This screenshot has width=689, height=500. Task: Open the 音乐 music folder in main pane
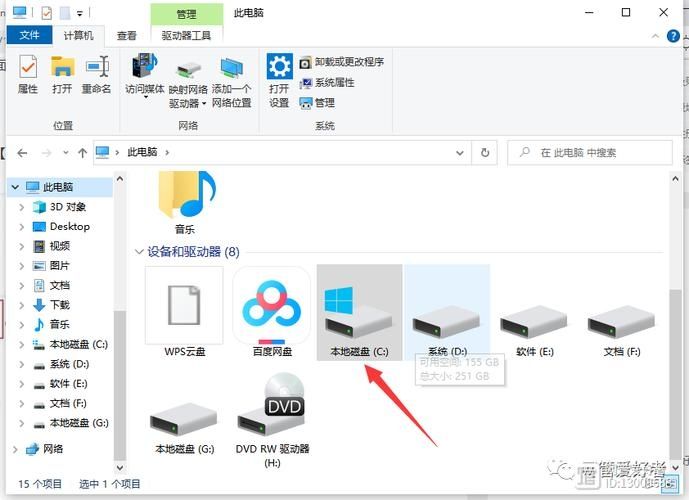187,203
